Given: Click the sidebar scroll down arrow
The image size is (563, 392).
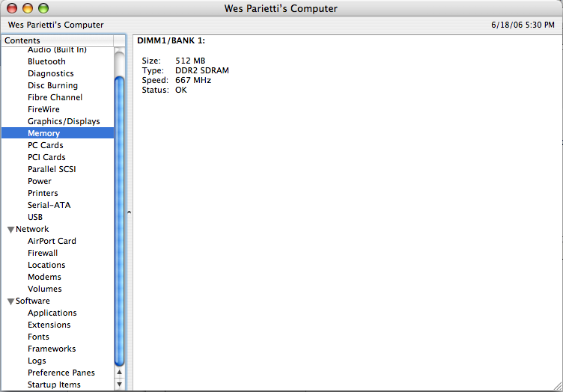Looking at the screenshot, I should point(120,385).
